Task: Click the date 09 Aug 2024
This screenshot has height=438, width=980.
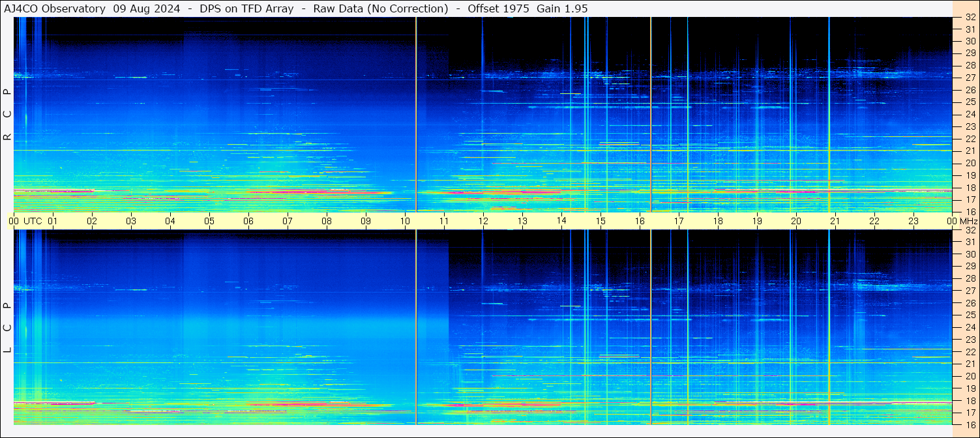Action: (147, 8)
